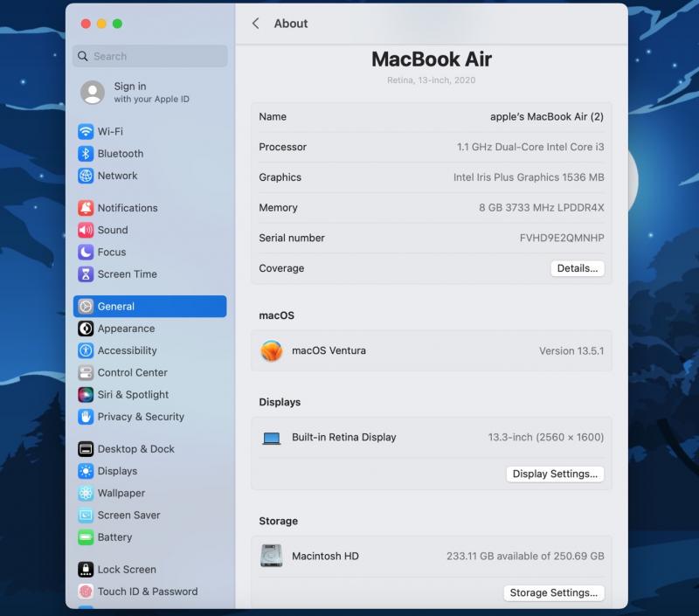The height and width of the screenshot is (616, 699).
Task: Select the Focus moon icon
Action: click(x=86, y=252)
